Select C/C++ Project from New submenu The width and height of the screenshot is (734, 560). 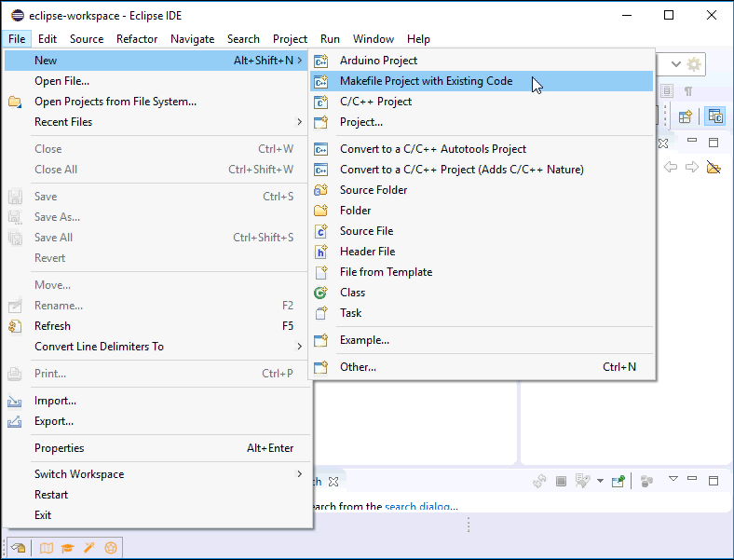tap(375, 102)
